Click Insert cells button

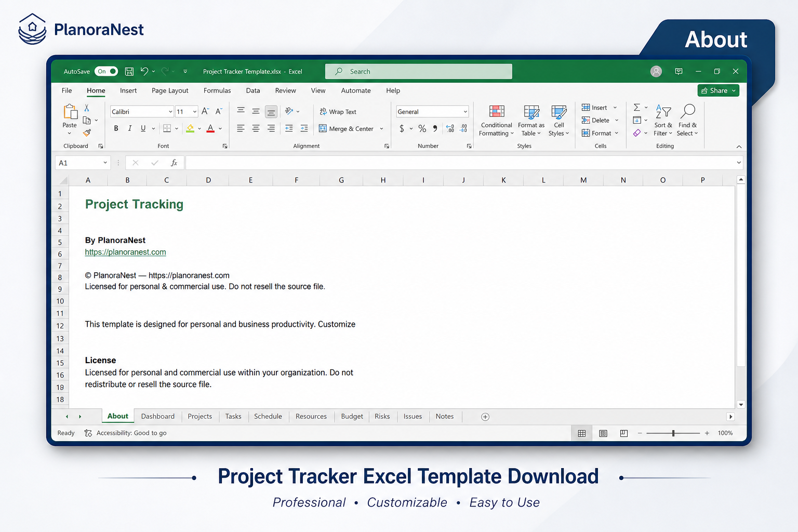tap(594, 108)
